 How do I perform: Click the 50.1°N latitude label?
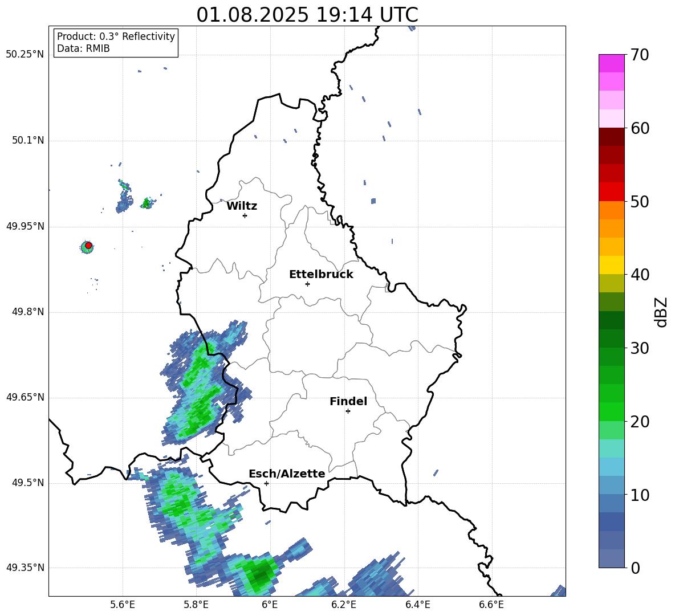[28, 141]
